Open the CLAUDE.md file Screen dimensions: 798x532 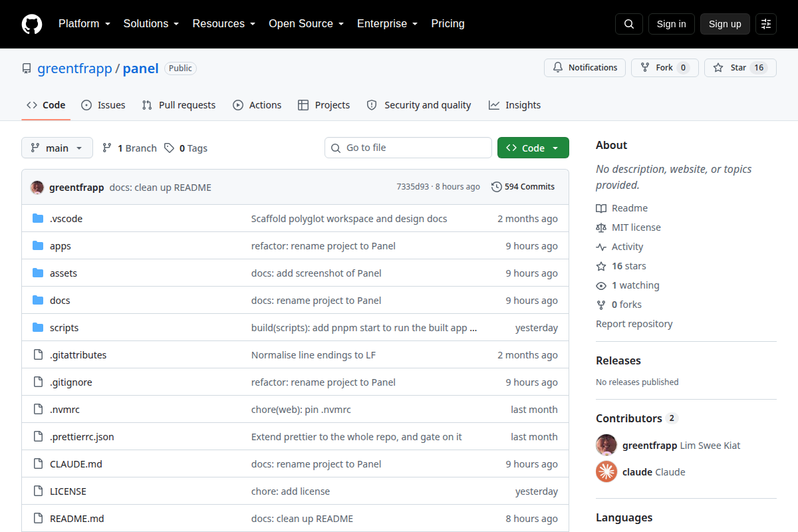[76, 464]
